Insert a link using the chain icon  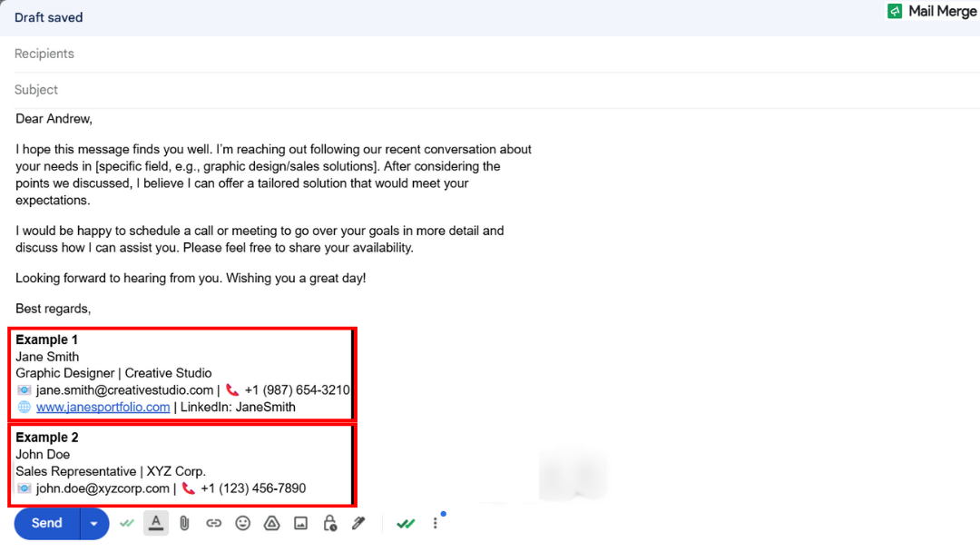214,523
